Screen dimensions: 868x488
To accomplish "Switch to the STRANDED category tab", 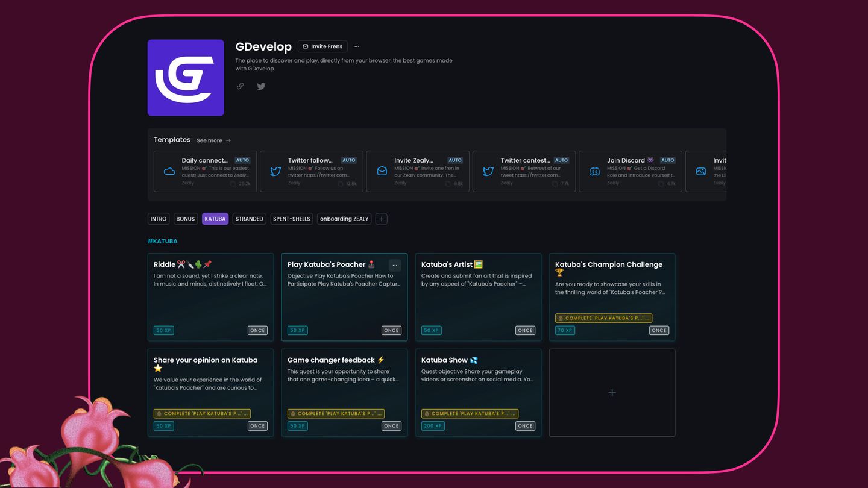I will pyautogui.click(x=250, y=219).
